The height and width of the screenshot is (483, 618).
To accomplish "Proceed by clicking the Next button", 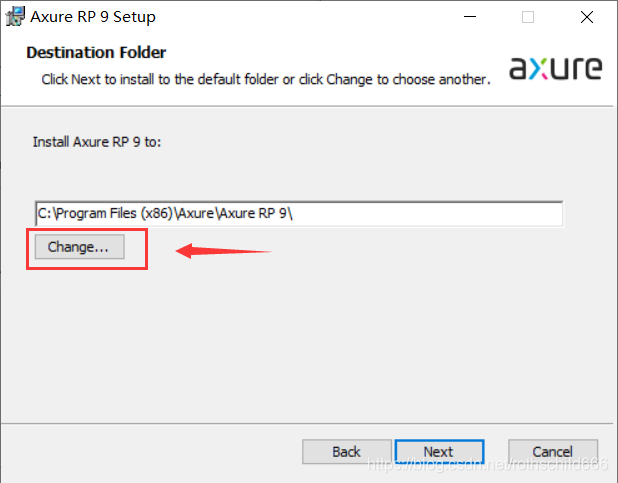I will 438,451.
